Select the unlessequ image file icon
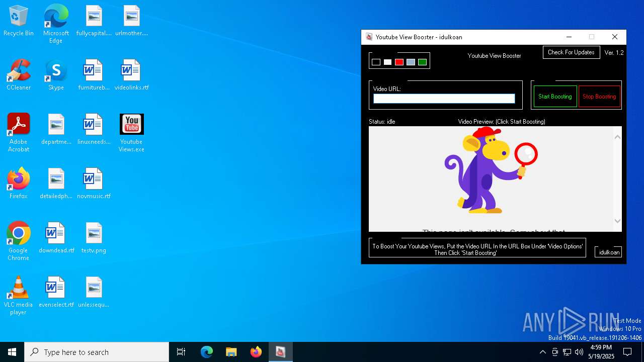This screenshot has width=644, height=362. (x=94, y=292)
